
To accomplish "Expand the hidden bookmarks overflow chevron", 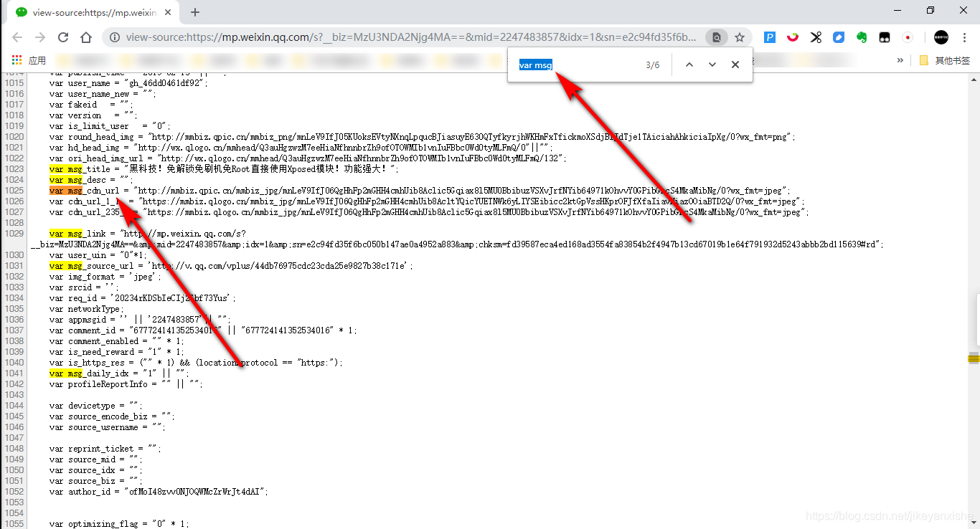I will (900, 61).
